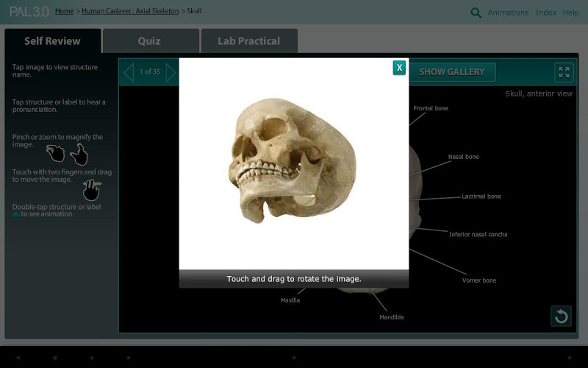Click 'Skull, anterior view' title text

coord(539,93)
